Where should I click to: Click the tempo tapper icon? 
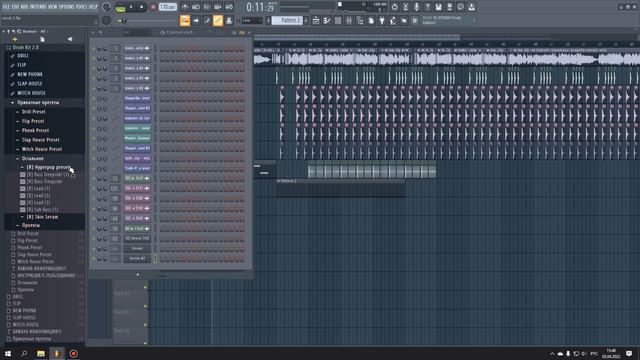click(x=393, y=20)
